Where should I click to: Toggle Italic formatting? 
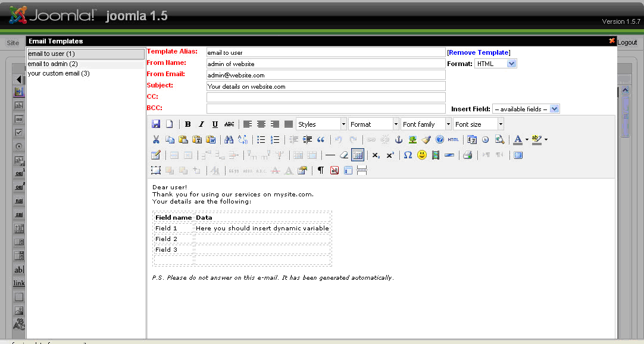click(x=201, y=124)
